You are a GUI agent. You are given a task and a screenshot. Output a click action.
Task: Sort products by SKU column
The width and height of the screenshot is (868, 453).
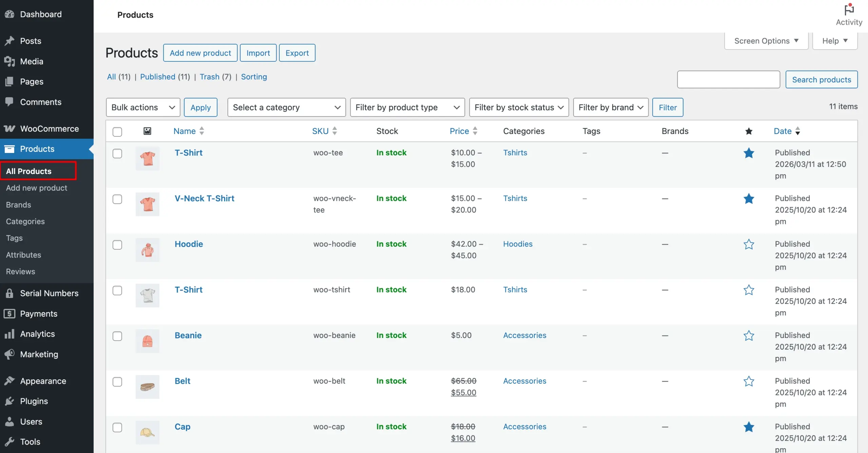(x=324, y=131)
